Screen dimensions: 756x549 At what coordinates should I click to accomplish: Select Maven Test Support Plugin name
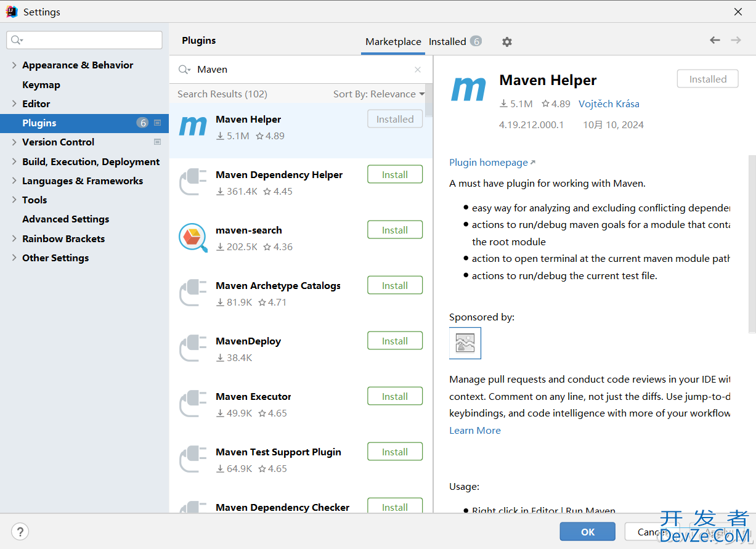pyautogui.click(x=278, y=452)
